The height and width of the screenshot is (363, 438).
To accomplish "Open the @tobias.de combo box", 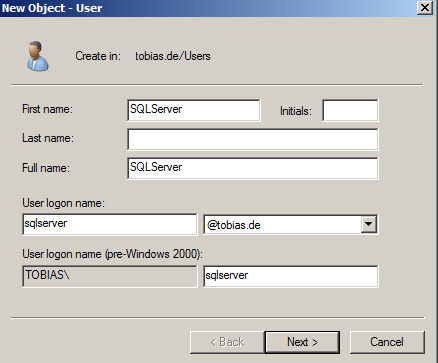I will [291, 224].
